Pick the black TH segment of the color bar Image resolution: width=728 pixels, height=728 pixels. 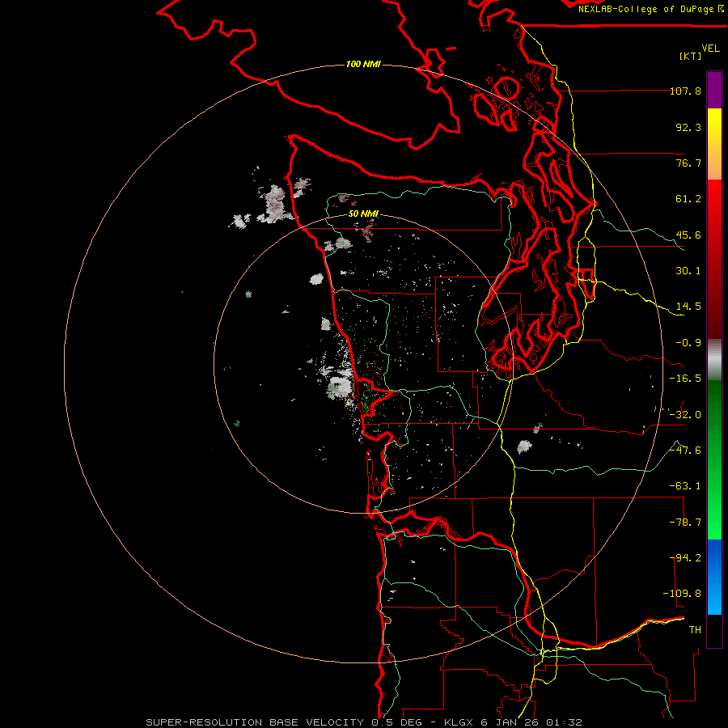714,631
